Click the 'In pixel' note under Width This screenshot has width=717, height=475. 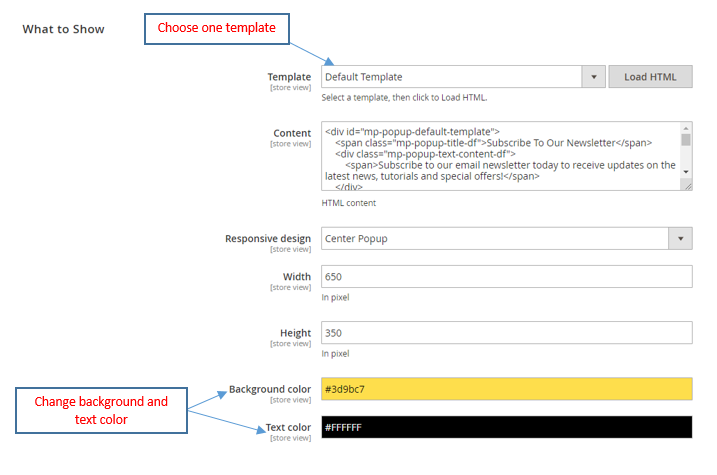(x=335, y=298)
